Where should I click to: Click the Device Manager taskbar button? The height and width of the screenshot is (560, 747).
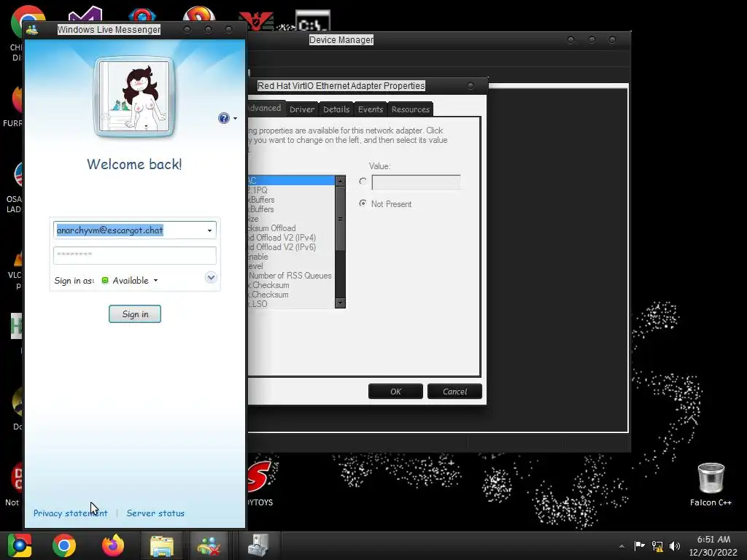[259, 545]
